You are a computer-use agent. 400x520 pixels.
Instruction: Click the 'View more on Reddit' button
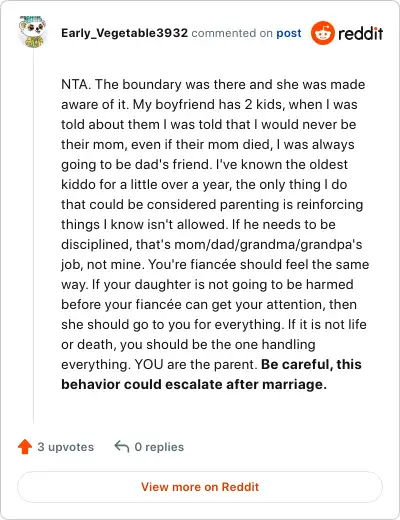tap(200, 487)
